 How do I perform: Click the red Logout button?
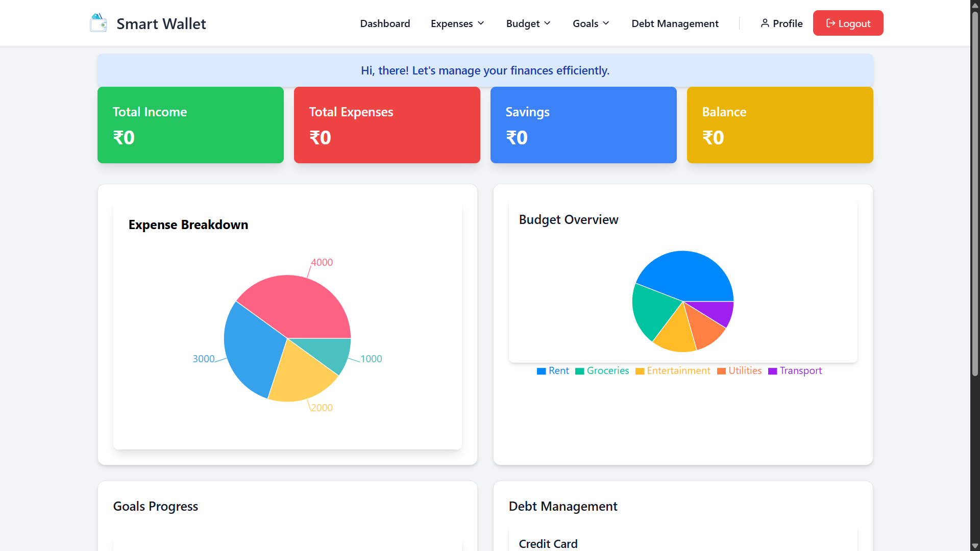coord(848,23)
